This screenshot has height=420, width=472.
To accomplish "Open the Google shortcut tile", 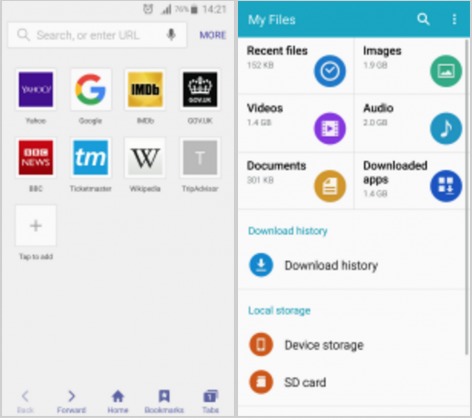I will (x=90, y=89).
